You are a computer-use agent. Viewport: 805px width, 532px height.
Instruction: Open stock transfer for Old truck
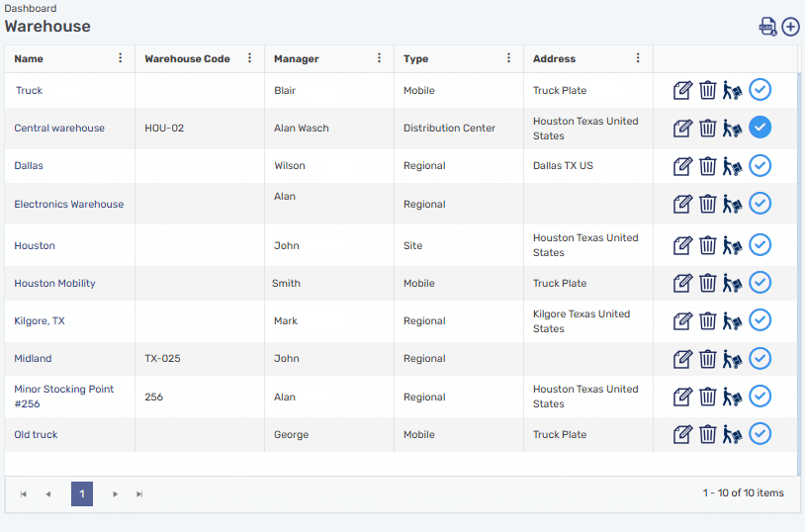732,434
